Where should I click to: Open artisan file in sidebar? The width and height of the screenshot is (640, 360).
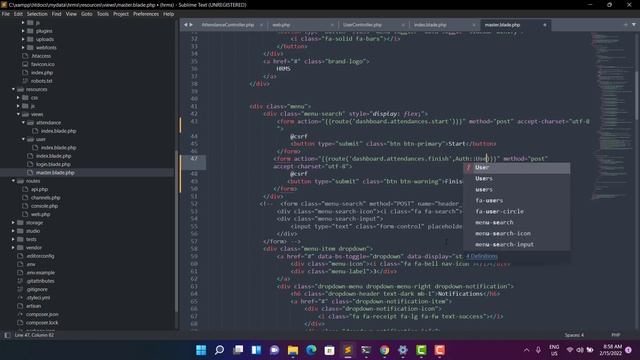(33, 306)
